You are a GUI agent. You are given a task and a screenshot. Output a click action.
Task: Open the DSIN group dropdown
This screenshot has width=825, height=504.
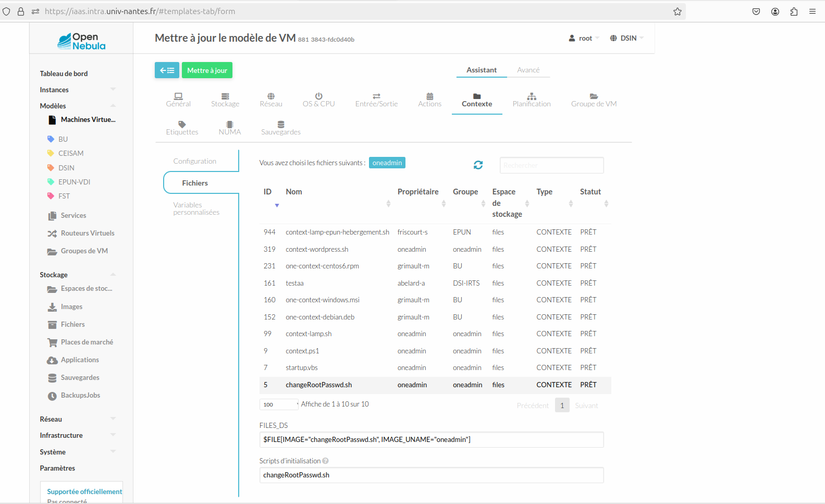pyautogui.click(x=626, y=38)
